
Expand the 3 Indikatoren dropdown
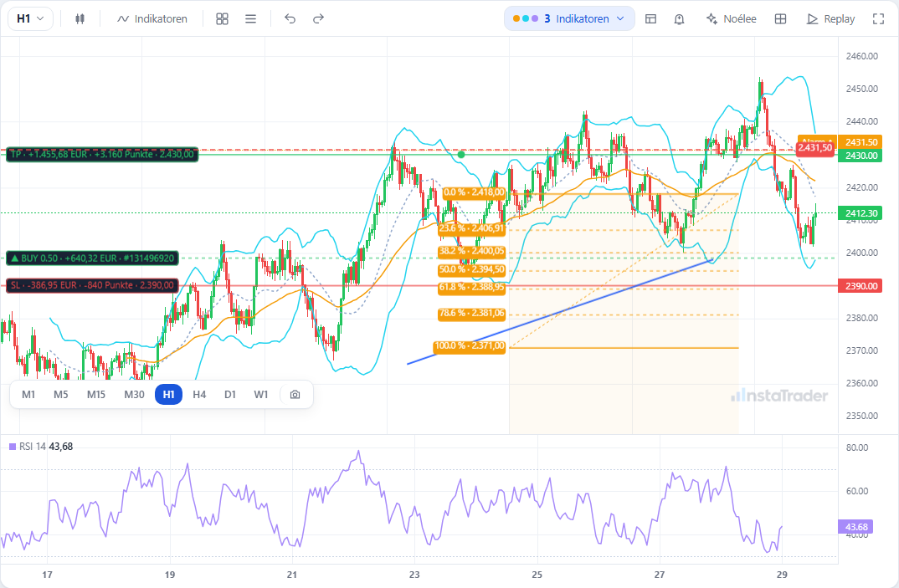569,19
